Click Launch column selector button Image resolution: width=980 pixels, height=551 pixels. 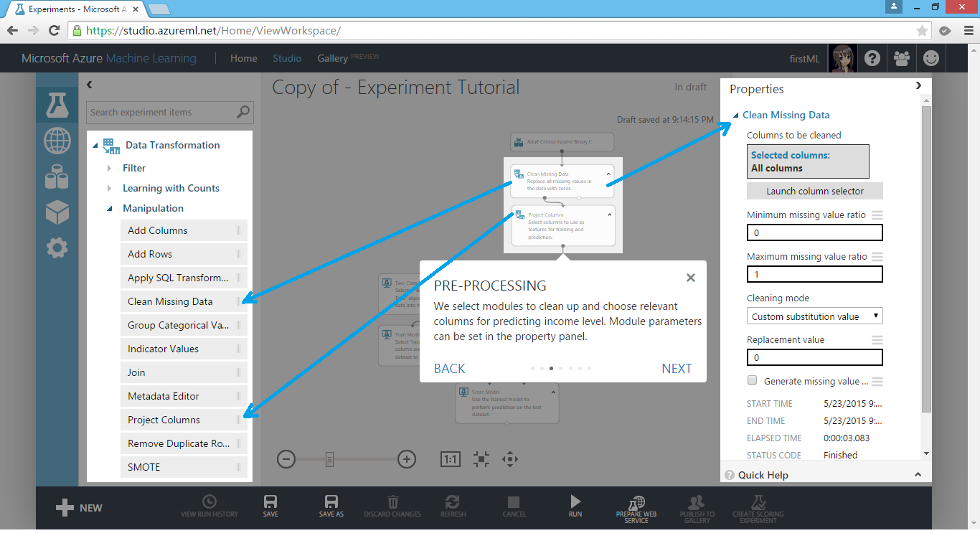(x=815, y=191)
